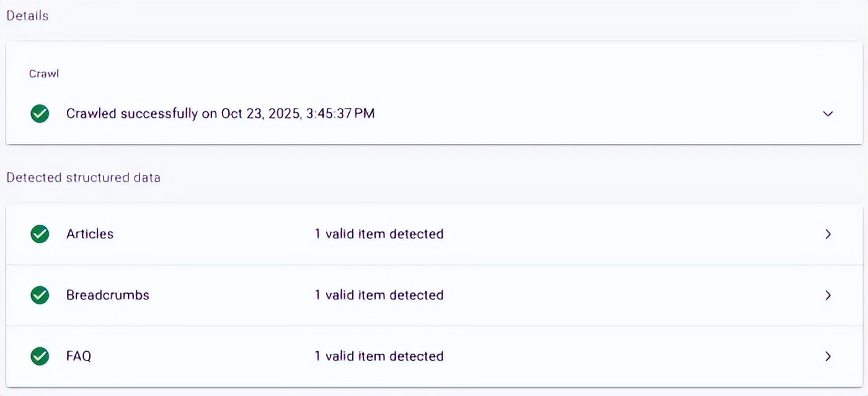Select the FAQ structured data row label

[79, 356]
